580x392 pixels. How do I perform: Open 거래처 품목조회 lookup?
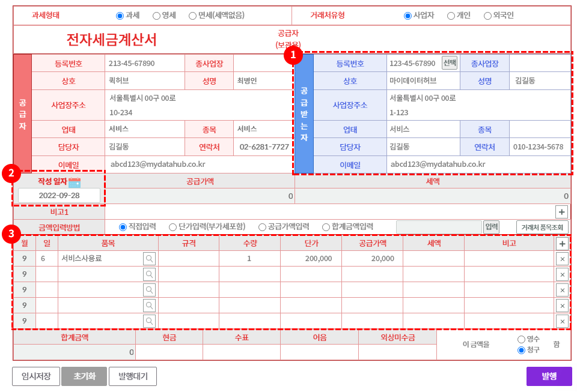coord(542,226)
